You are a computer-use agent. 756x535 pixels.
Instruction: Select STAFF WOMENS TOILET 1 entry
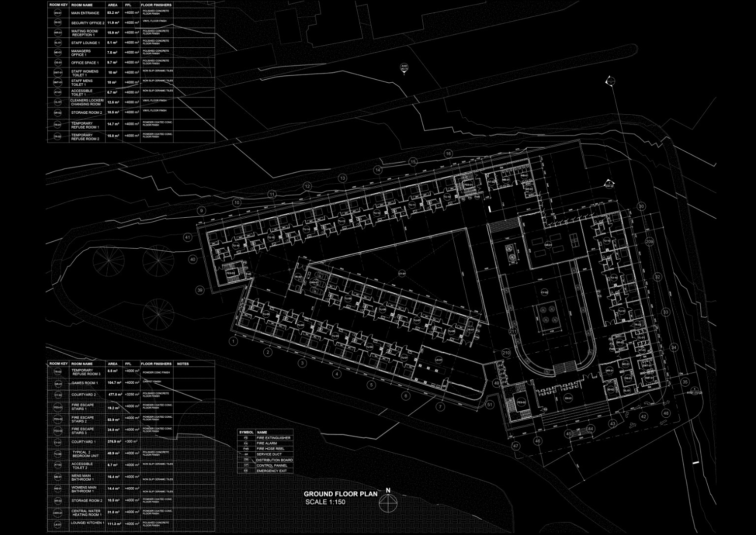pos(85,73)
